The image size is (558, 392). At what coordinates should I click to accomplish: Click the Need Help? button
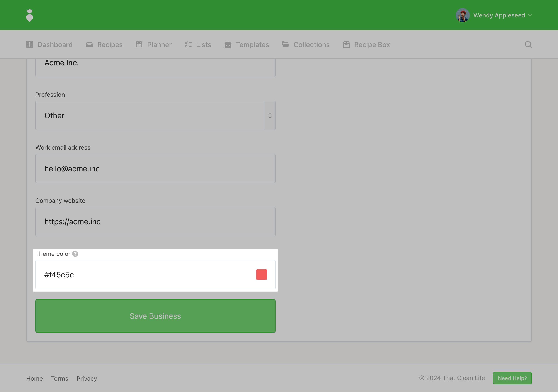[x=512, y=378]
